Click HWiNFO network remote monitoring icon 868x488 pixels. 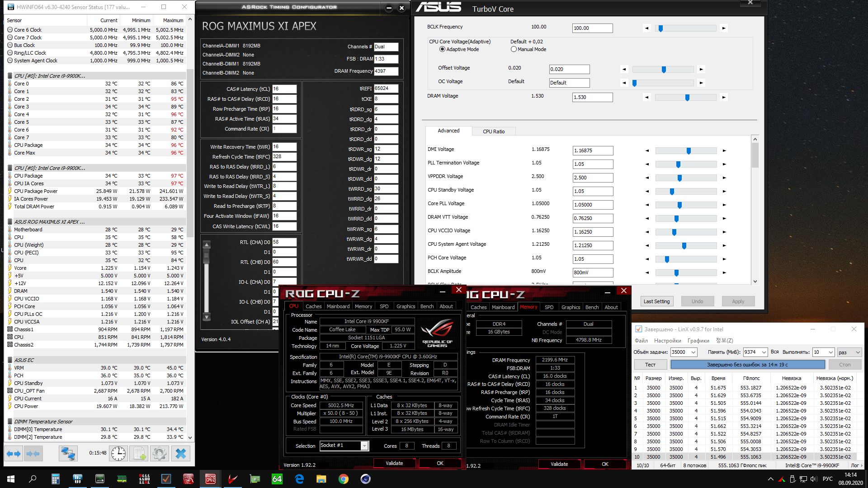point(68,453)
